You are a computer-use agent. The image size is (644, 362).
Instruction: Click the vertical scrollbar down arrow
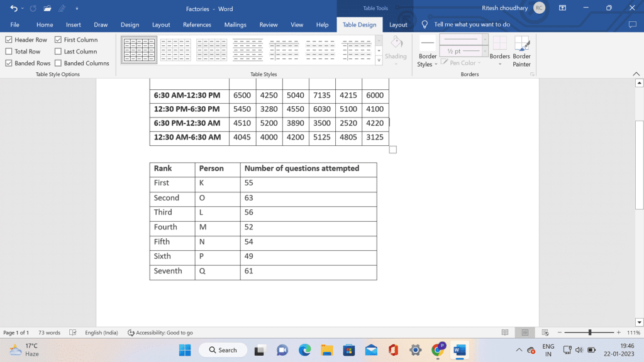tap(639, 322)
